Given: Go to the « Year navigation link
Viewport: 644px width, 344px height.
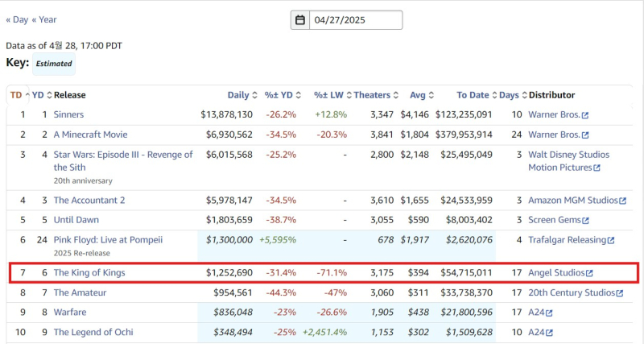Looking at the screenshot, I should [x=44, y=19].
